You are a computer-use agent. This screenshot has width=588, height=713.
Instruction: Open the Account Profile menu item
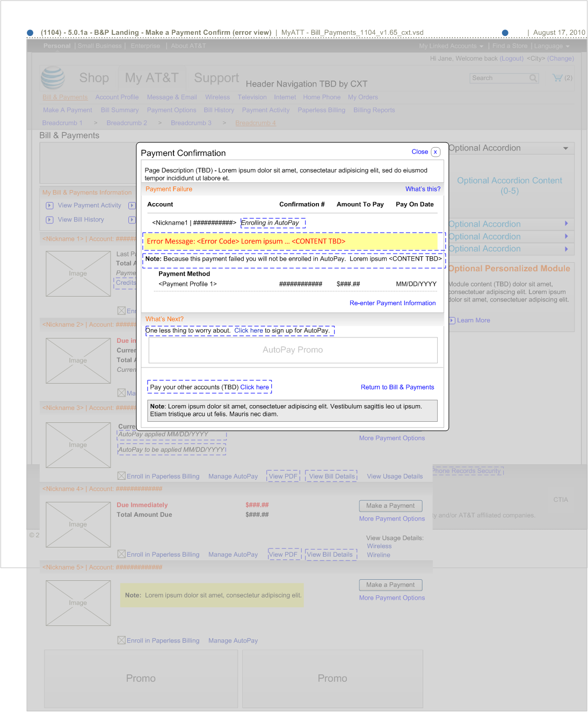coord(117,97)
